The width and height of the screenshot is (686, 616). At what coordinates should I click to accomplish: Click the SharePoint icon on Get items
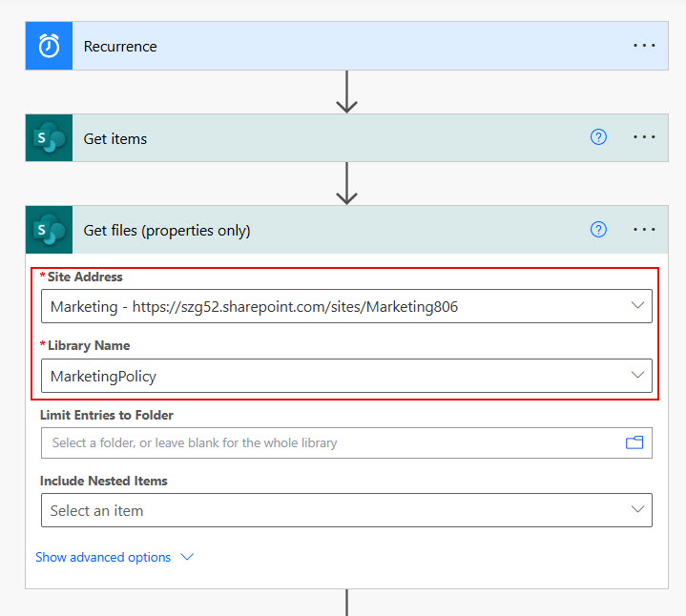pos(49,138)
